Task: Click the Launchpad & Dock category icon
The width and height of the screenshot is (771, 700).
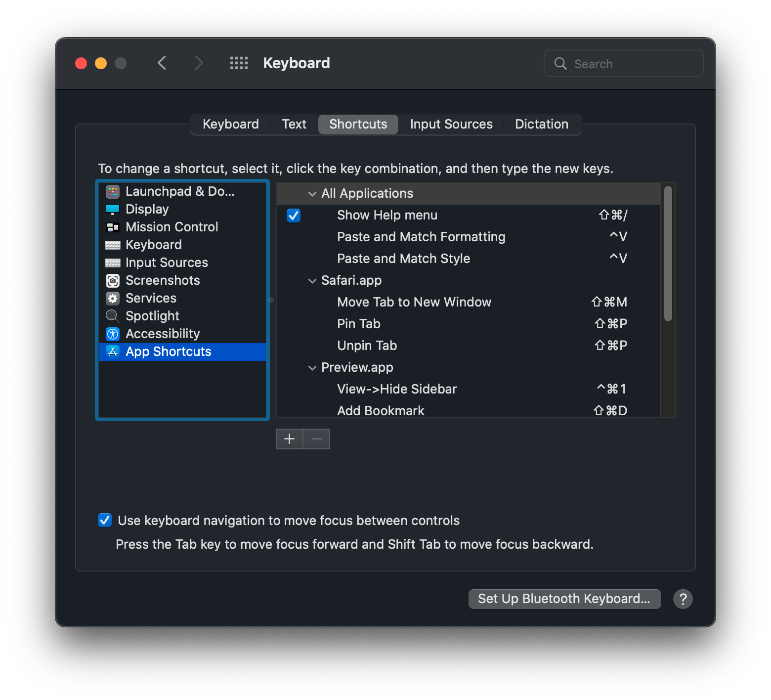Action: [x=113, y=191]
